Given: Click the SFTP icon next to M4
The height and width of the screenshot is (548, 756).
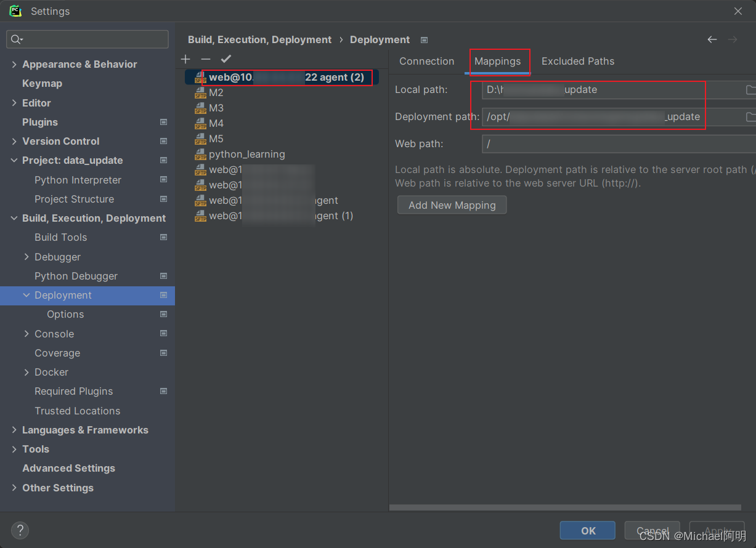Looking at the screenshot, I should pos(200,123).
